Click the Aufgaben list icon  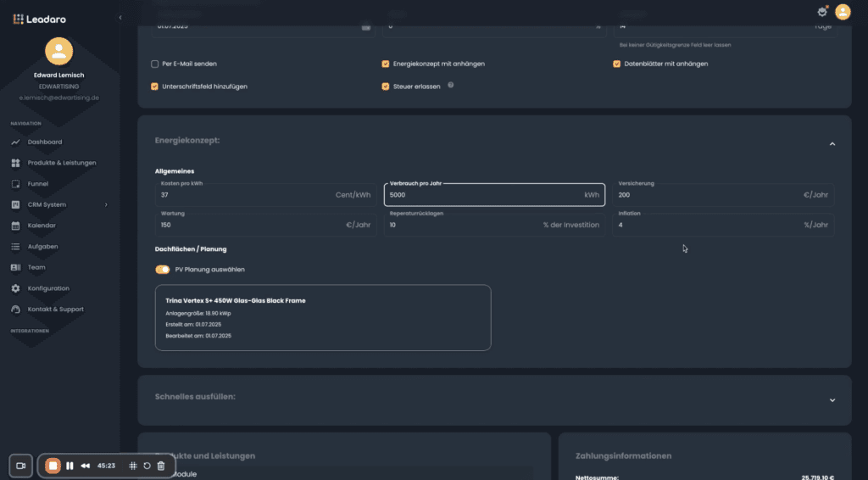click(15, 247)
